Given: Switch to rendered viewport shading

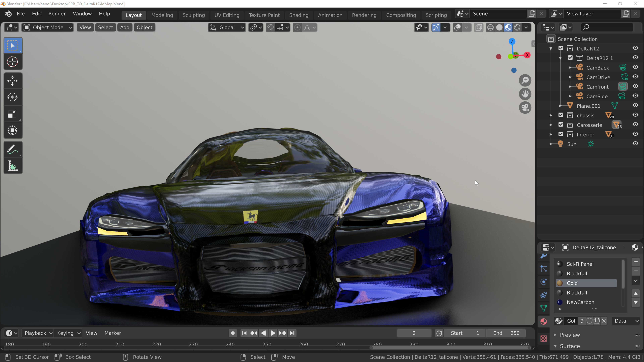Looking at the screenshot, I should pos(517,27).
